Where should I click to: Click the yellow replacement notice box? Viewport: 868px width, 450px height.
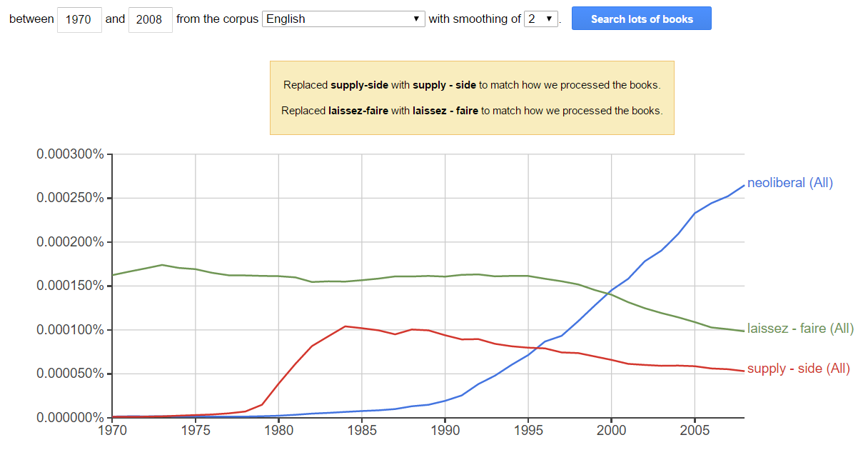(472, 98)
